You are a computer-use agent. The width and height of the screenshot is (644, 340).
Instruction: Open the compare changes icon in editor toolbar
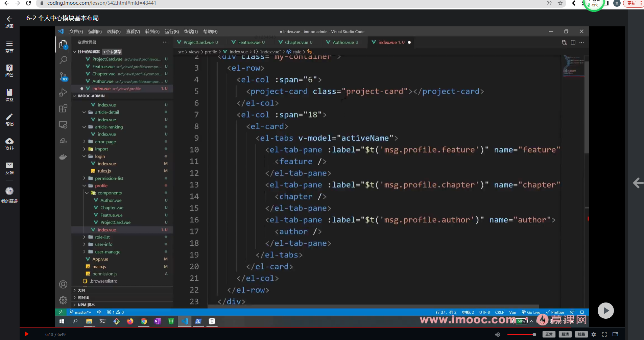coord(564,42)
